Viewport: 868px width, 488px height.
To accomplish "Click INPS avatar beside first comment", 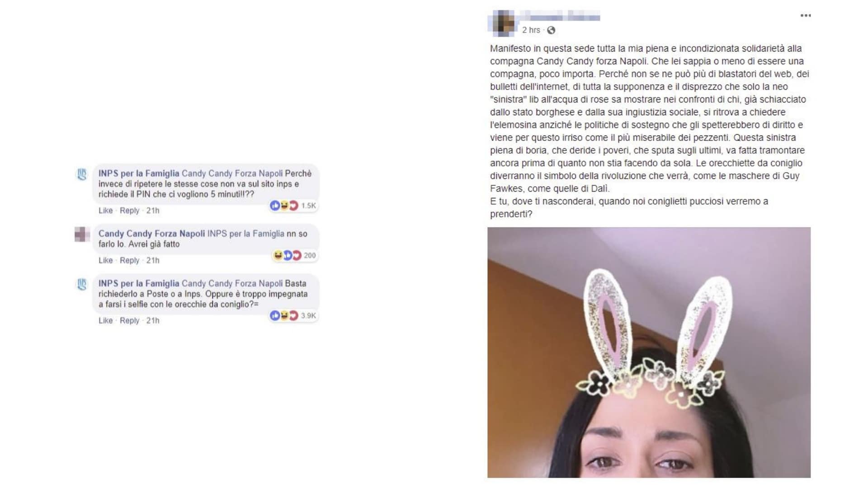I will [x=82, y=174].
